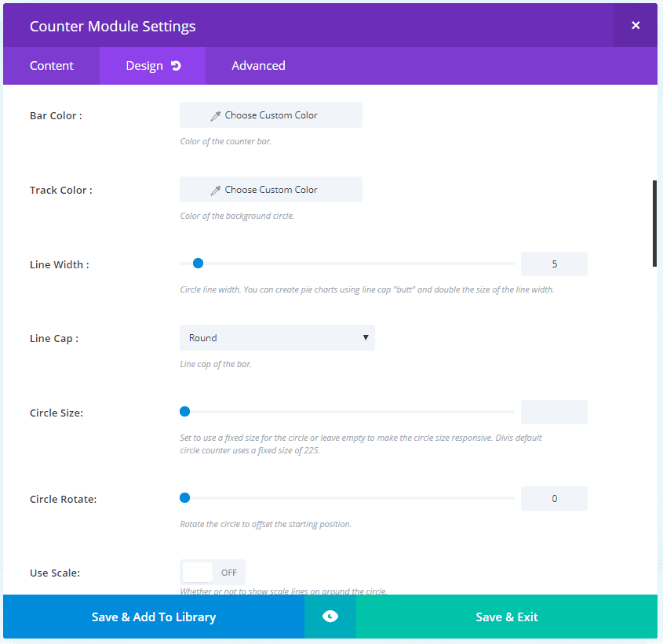Click the Line Cap dropdown arrow
This screenshot has width=663, height=644.
(366, 338)
